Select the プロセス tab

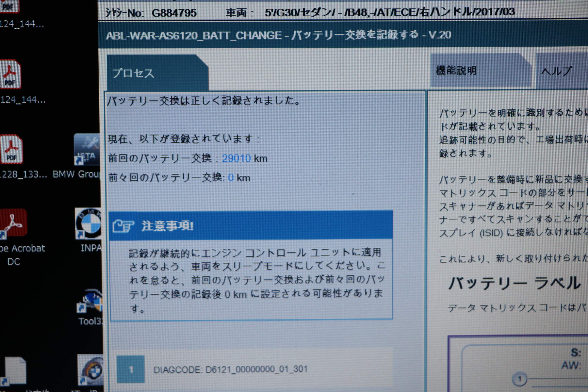point(157,73)
